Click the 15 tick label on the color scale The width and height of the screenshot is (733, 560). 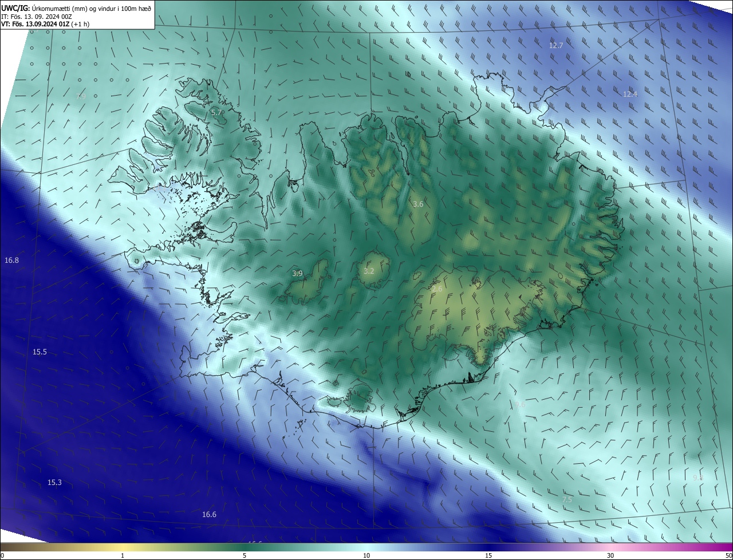(x=488, y=555)
